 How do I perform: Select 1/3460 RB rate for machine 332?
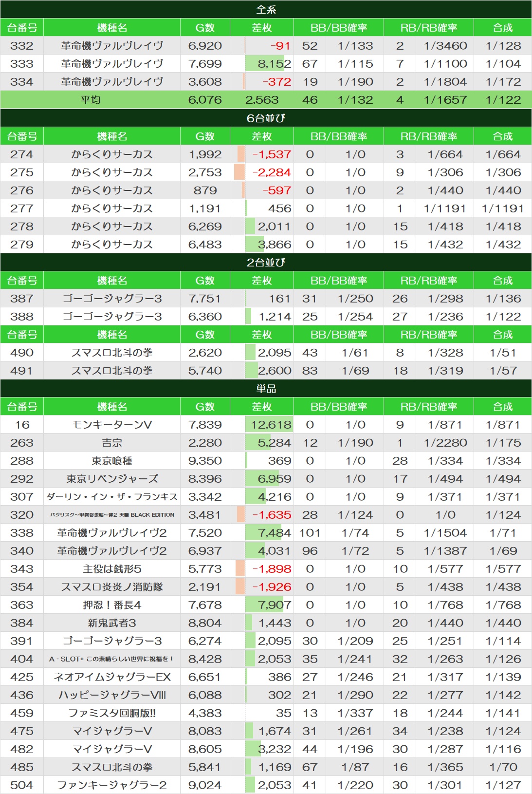click(x=445, y=46)
